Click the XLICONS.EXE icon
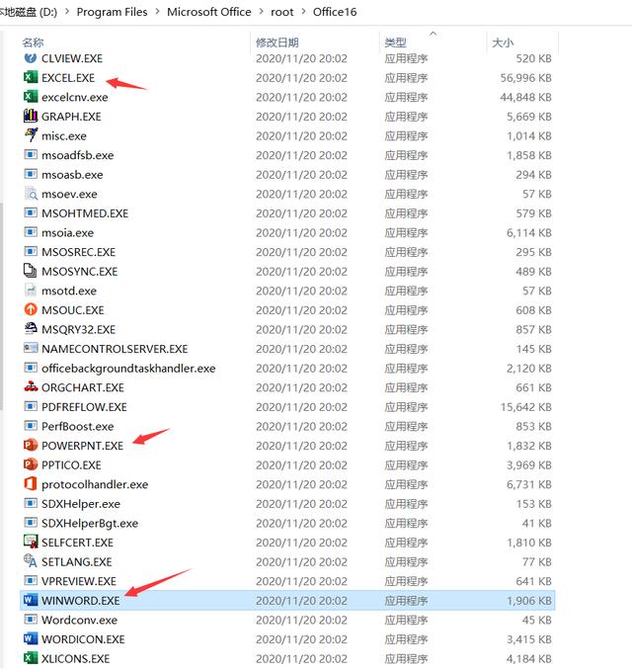The image size is (632, 672). point(31,658)
